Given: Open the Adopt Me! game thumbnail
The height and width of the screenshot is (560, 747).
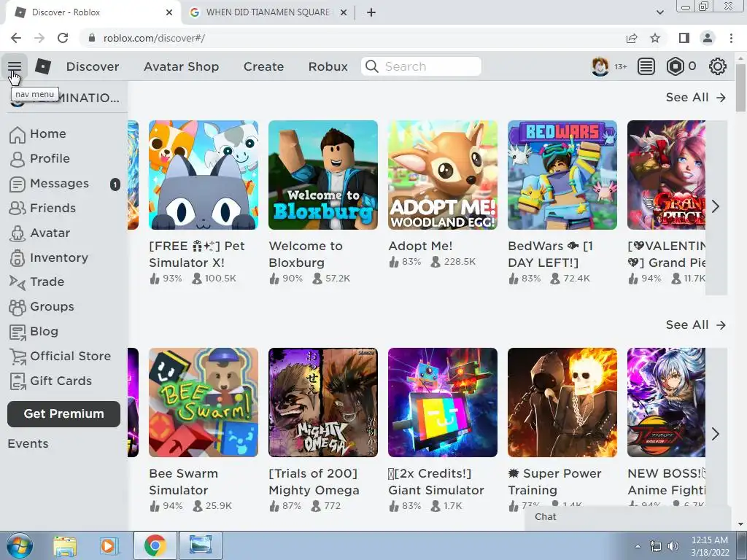Looking at the screenshot, I should tap(443, 175).
